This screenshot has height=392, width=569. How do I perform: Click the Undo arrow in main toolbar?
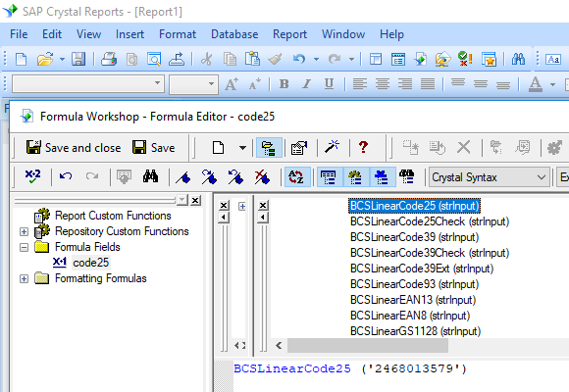(298, 59)
